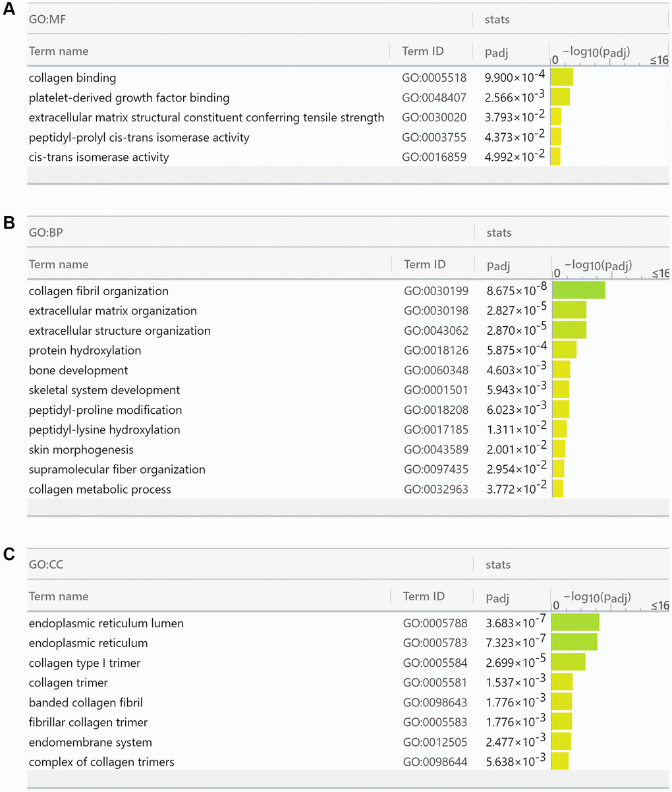The height and width of the screenshot is (792, 672).
Task: Click the bone development term name
Action: (x=78, y=370)
